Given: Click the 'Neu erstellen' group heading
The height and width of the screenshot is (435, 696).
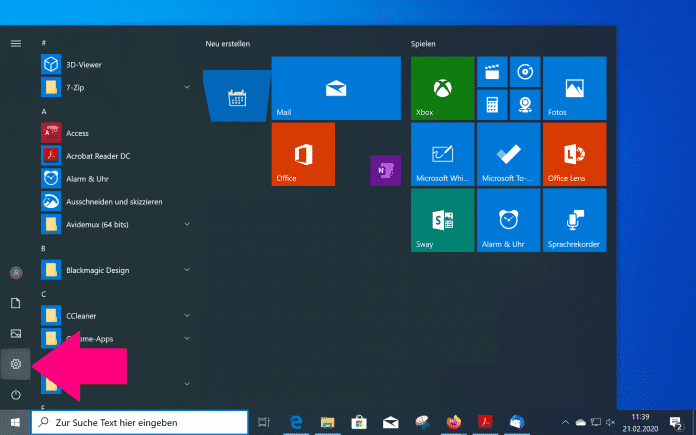Looking at the screenshot, I should (228, 44).
